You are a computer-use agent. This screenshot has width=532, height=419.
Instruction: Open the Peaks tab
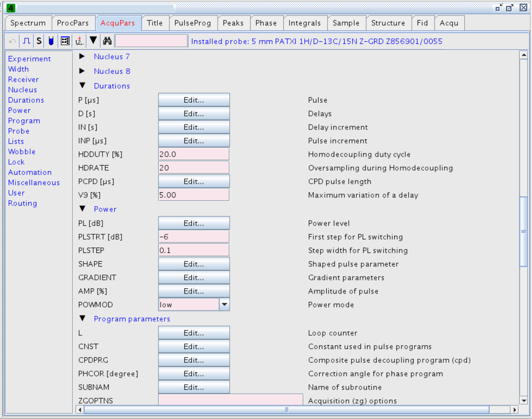coord(233,23)
